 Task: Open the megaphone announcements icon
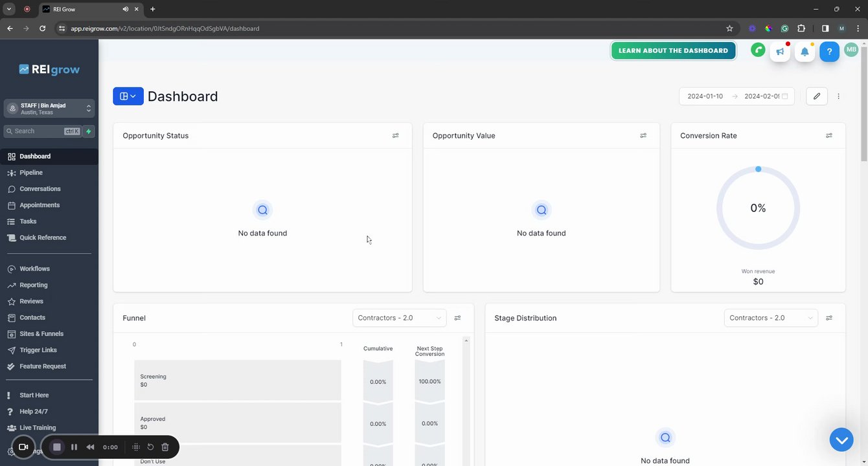pyautogui.click(x=781, y=52)
